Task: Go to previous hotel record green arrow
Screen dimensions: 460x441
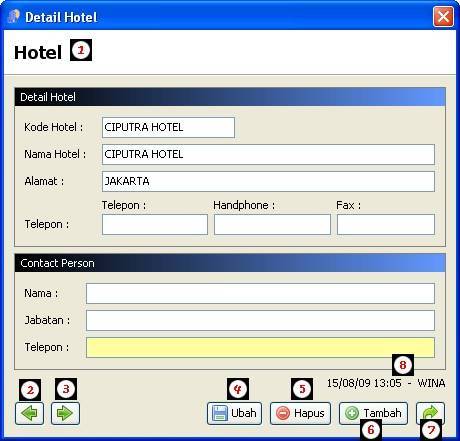Action: point(29,413)
